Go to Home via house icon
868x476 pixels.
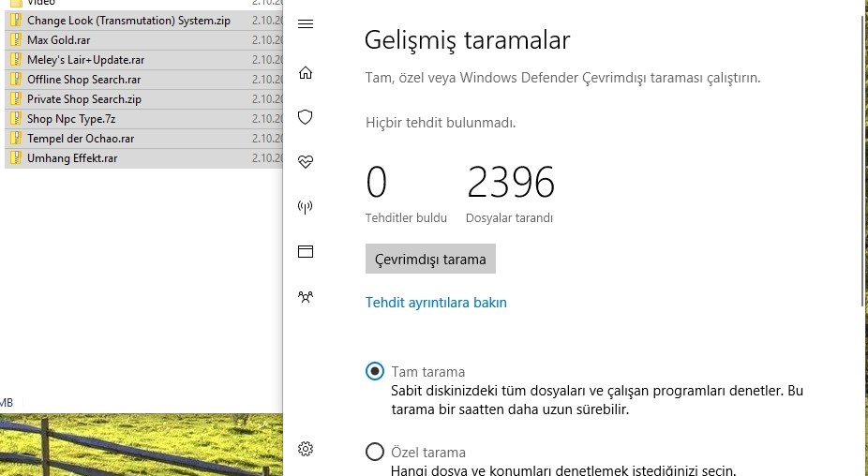[x=306, y=72]
